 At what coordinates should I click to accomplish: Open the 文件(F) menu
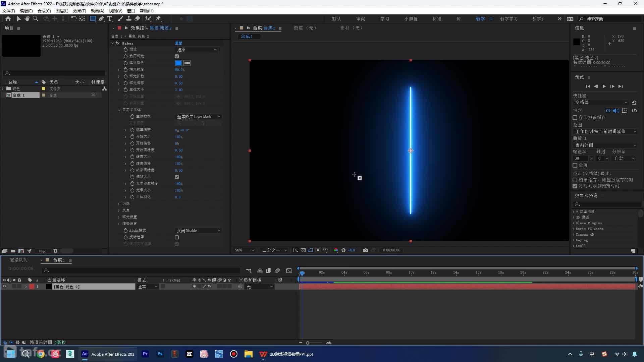pyautogui.click(x=9, y=11)
